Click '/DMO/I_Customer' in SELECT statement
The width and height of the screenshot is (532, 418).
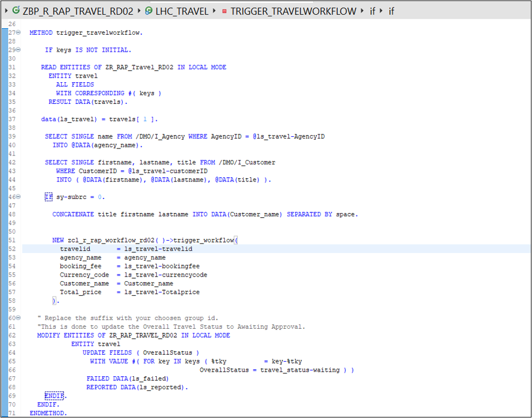coord(247,162)
